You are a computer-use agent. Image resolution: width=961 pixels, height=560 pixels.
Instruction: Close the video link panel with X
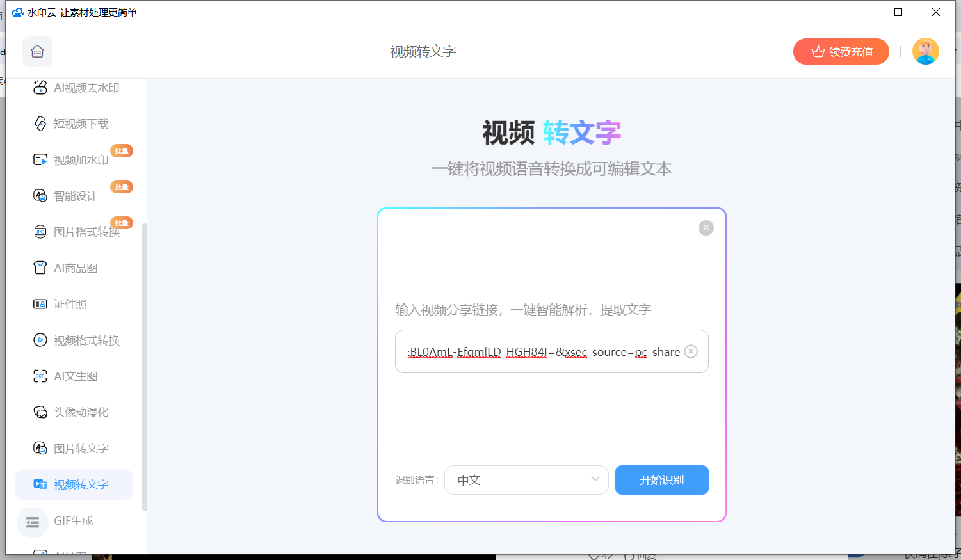pos(706,228)
